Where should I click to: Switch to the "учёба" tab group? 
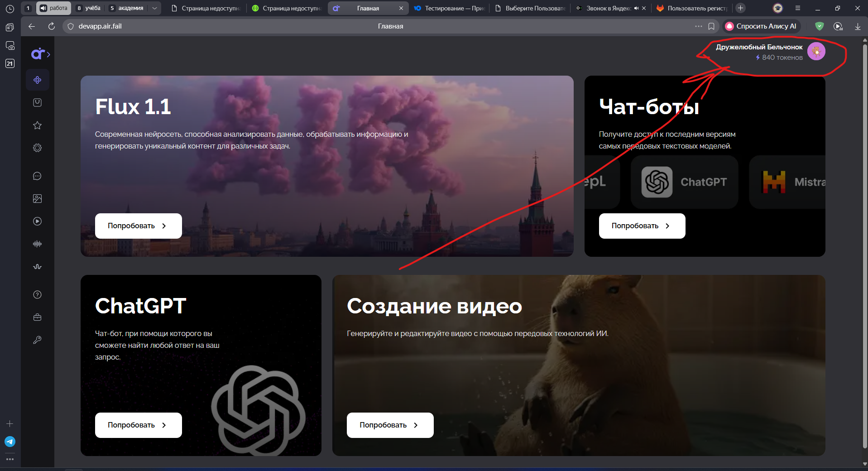[89, 8]
